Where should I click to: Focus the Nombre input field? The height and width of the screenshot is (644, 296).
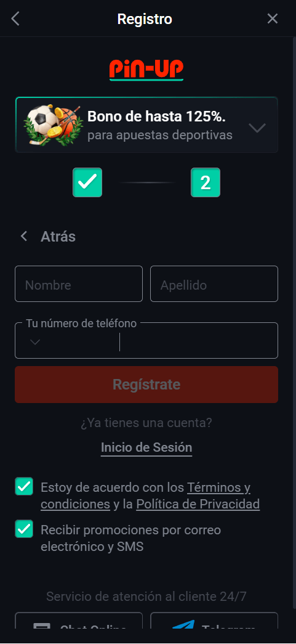tap(79, 284)
